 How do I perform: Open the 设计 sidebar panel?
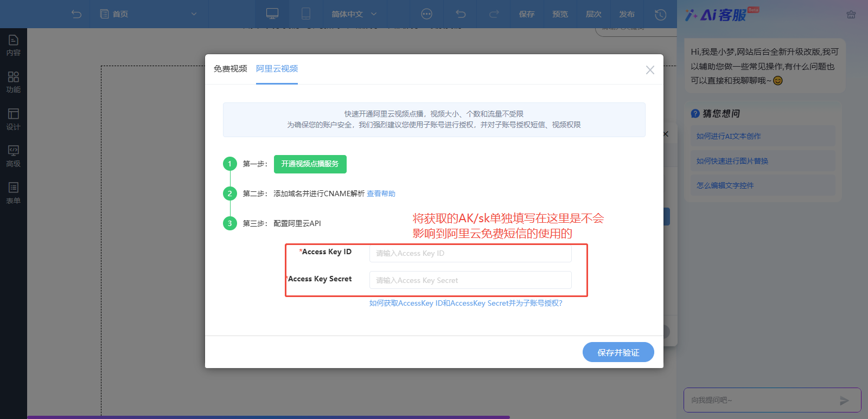(14, 119)
